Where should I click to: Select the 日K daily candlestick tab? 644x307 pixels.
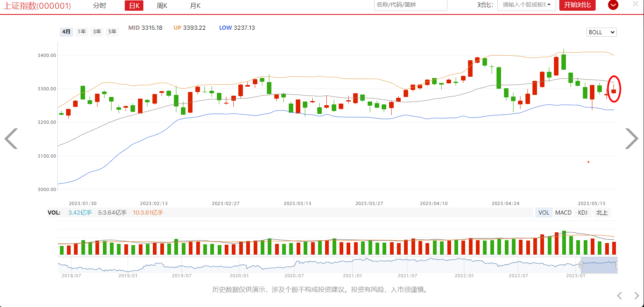(x=134, y=5)
